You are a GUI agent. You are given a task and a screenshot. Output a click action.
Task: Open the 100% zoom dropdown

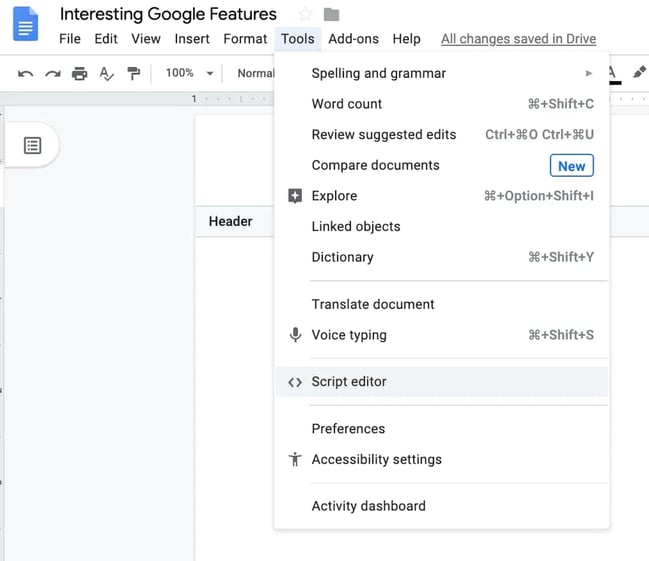pyautogui.click(x=189, y=73)
